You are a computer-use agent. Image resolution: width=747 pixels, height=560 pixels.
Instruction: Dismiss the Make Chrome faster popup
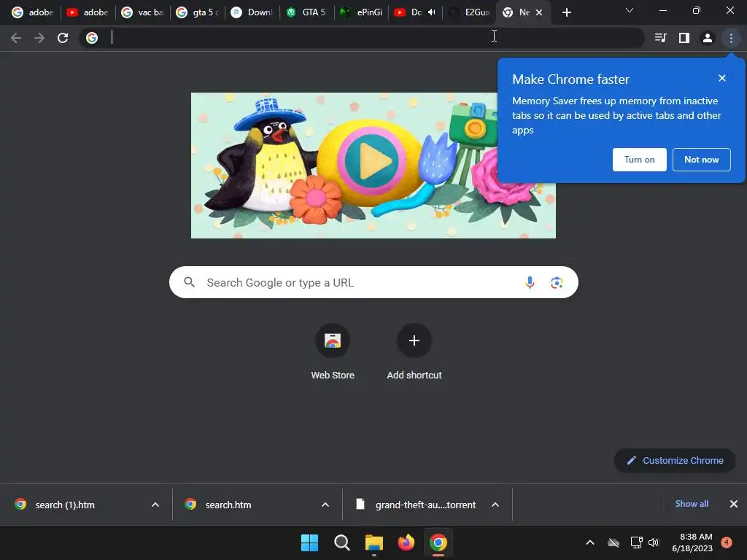(721, 78)
